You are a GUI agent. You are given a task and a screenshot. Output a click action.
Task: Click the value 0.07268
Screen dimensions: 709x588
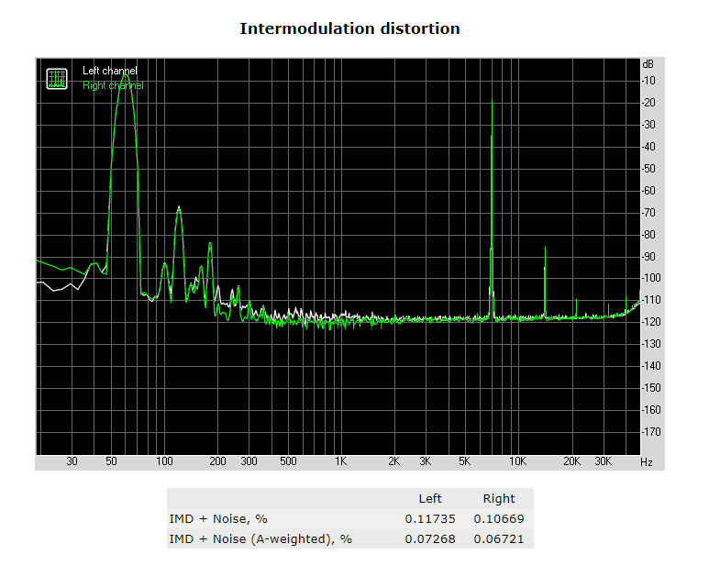[x=430, y=539]
